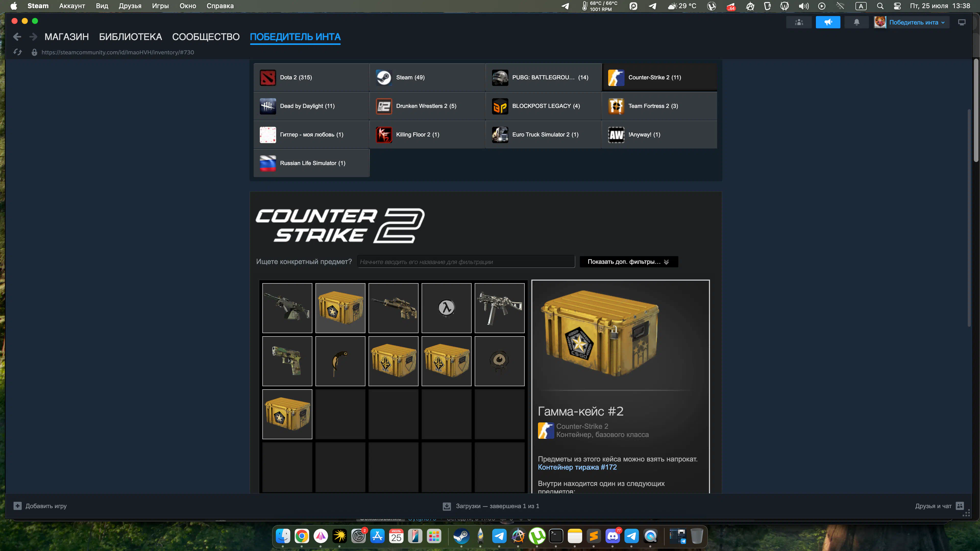Open Spotlight search in macOS menu bar
980x551 pixels.
(x=880, y=6)
